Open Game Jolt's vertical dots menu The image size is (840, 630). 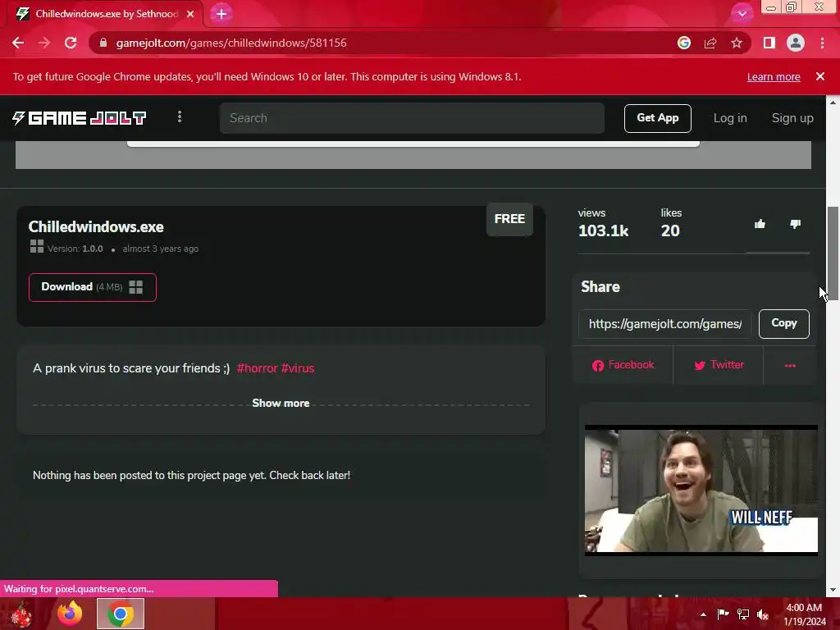180,116
